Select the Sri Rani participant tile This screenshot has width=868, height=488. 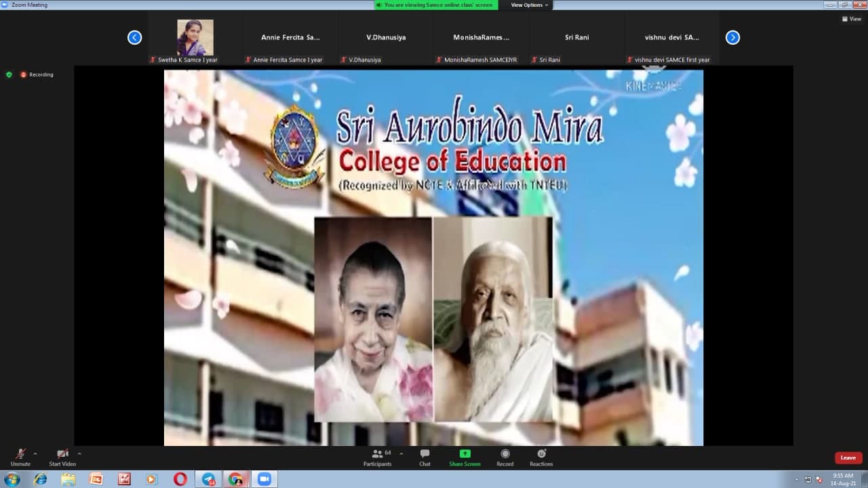576,38
